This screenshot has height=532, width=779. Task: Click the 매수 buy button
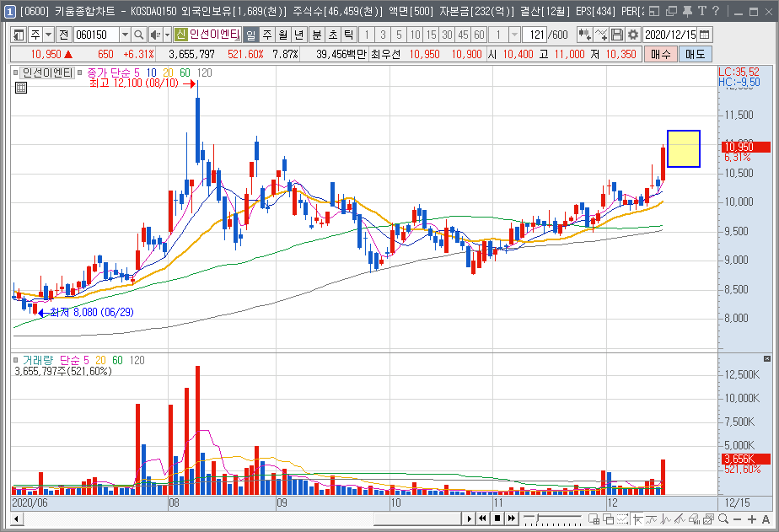pyautogui.click(x=661, y=54)
